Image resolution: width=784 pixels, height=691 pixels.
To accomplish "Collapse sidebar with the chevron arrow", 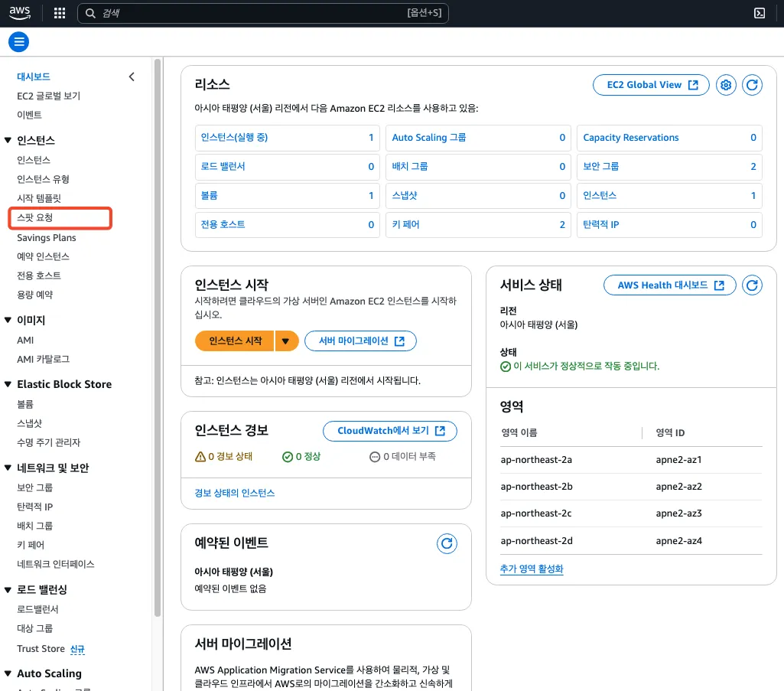I will (132, 77).
